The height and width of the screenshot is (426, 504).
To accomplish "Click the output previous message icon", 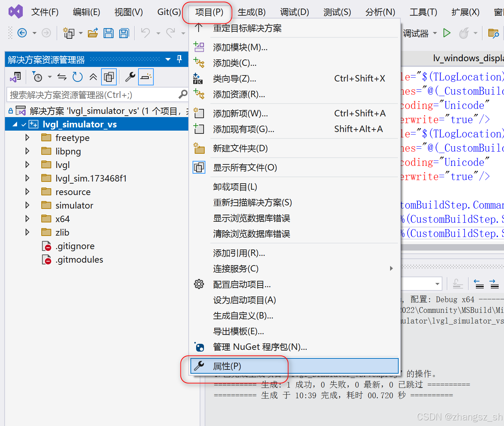I will tap(479, 284).
